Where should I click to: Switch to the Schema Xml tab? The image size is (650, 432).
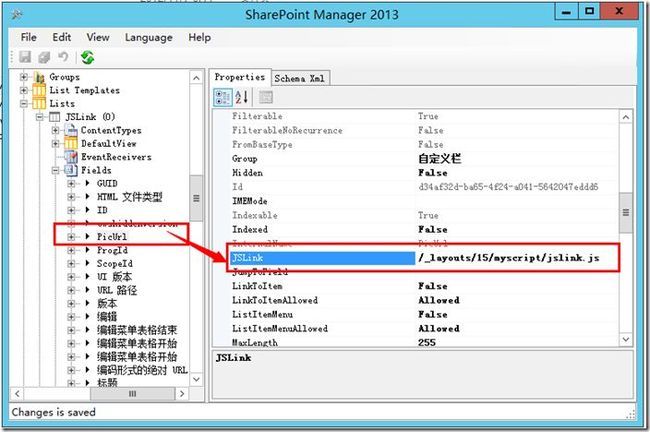pyautogui.click(x=300, y=78)
